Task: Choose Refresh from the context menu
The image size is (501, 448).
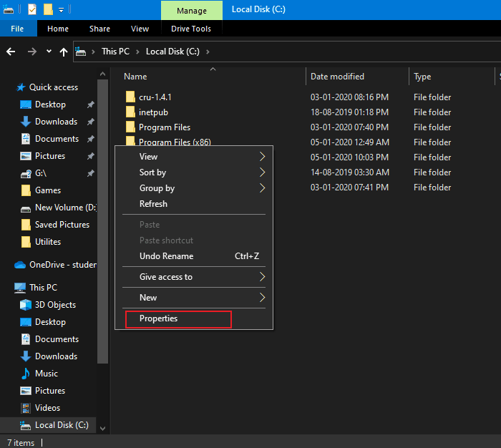Action: tap(194, 204)
